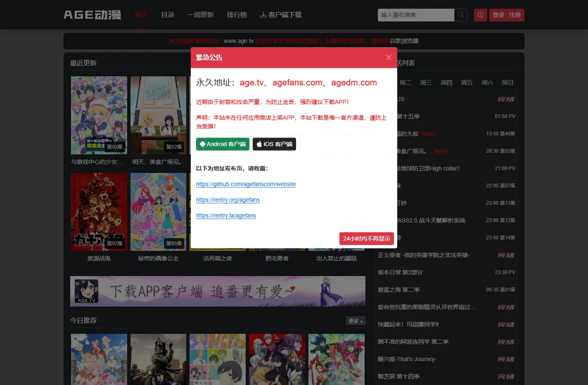Click 肥宅勇者 title
The width and height of the screenshot is (588, 385).
coord(277,258)
